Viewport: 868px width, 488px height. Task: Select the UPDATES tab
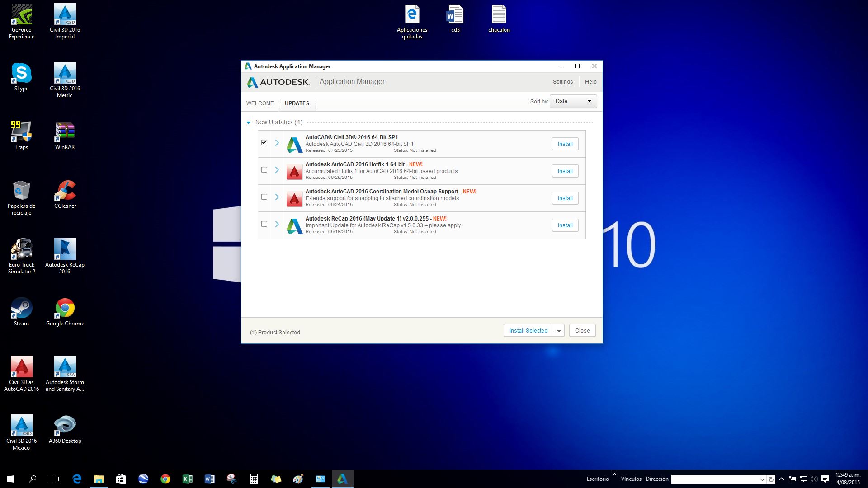[297, 103]
